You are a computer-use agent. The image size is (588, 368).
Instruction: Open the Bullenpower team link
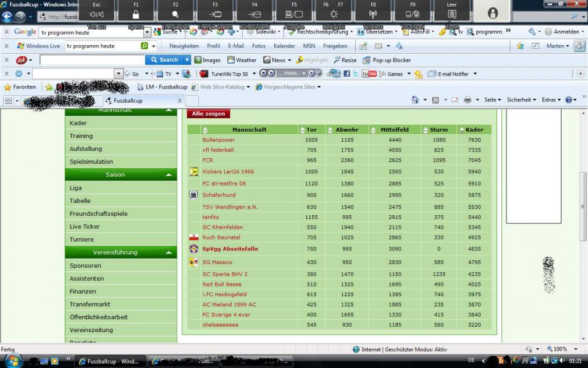219,140
